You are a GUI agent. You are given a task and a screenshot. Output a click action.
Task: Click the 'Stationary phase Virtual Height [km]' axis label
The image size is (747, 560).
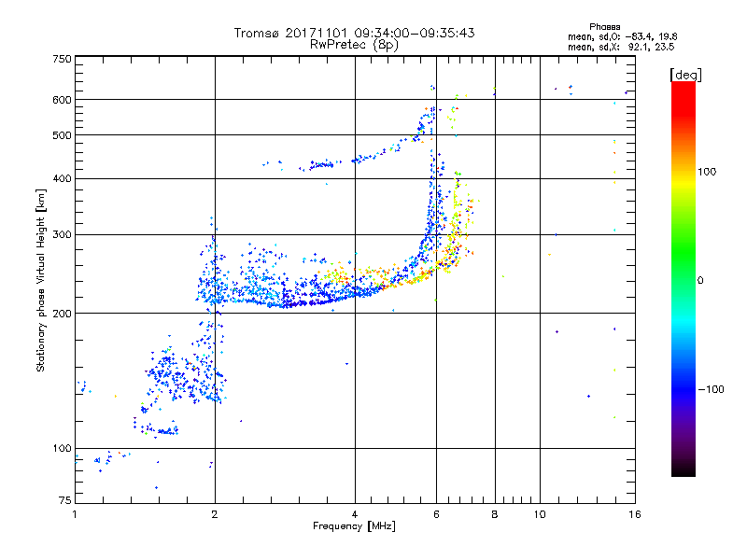pos(41,280)
